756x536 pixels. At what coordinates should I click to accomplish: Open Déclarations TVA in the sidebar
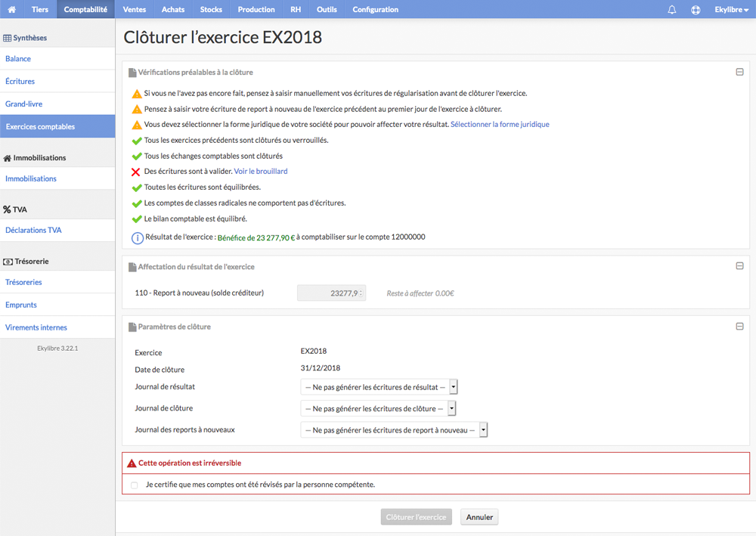57,231
